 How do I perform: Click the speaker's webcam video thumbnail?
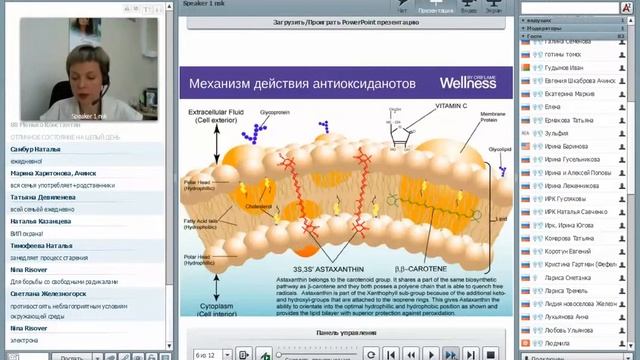coord(89,69)
